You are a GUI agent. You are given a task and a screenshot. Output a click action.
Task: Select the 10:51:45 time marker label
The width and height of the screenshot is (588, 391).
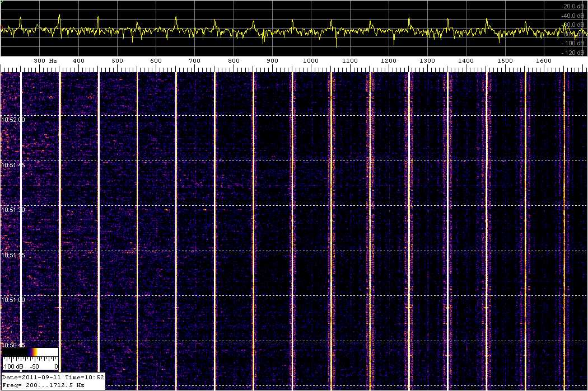[13, 165]
